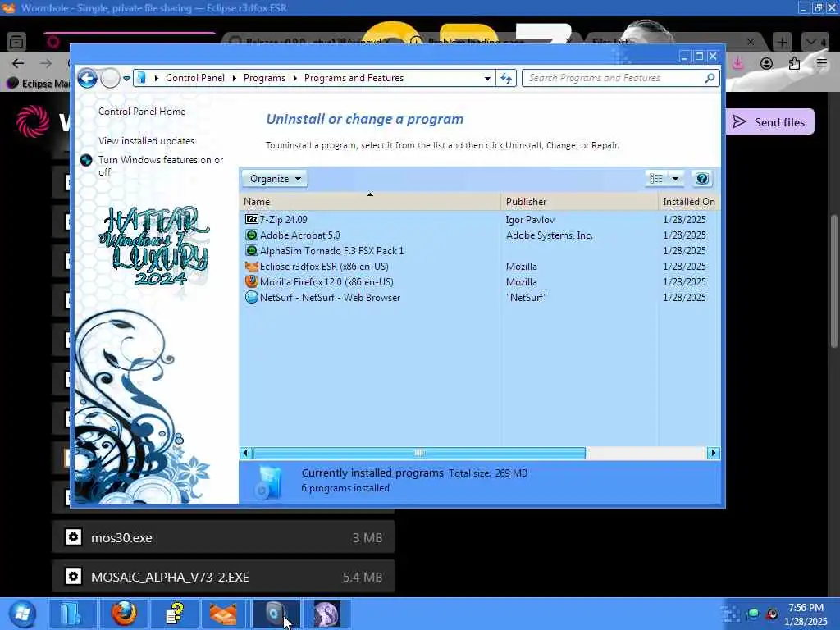
Task: Click the NetSurf globe icon in list
Action: pyautogui.click(x=251, y=297)
